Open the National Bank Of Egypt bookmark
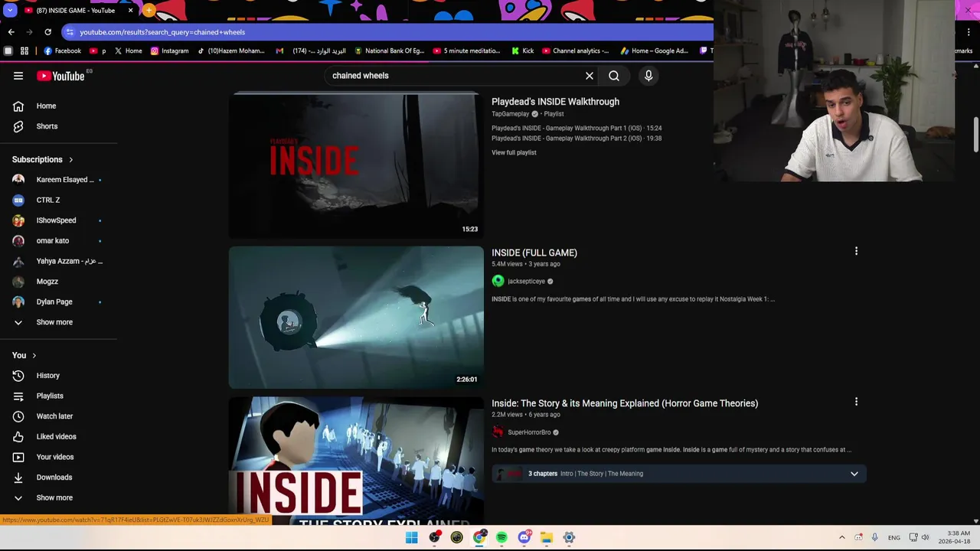Viewport: 980px width, 551px height. pos(389,51)
